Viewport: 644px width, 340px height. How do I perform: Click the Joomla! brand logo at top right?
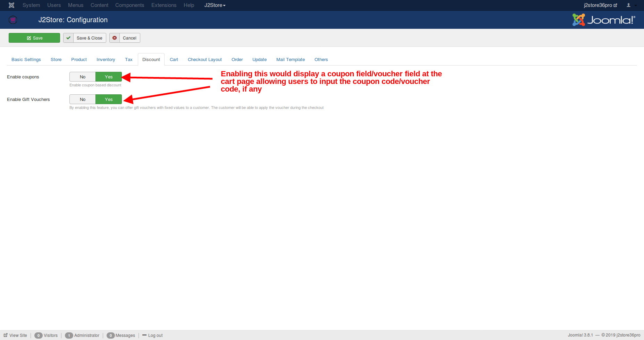tap(604, 20)
